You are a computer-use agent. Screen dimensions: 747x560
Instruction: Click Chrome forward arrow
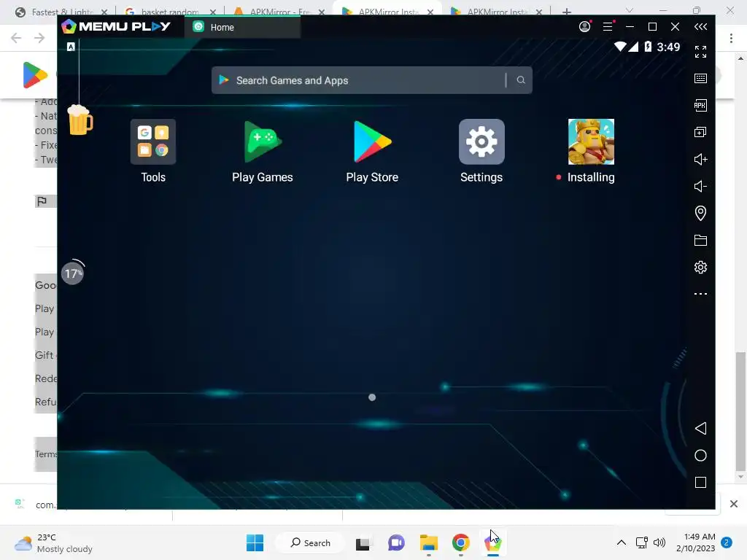click(39, 38)
